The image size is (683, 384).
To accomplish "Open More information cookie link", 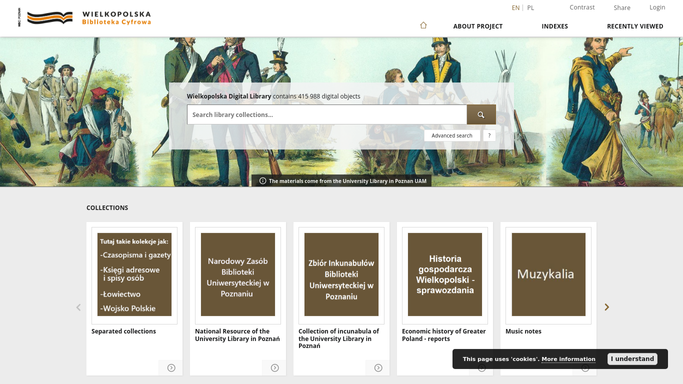I will [568, 359].
